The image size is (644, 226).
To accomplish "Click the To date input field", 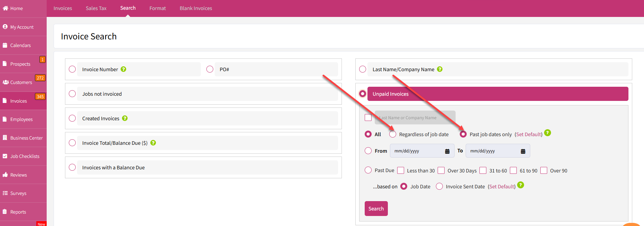I will click(x=498, y=151).
